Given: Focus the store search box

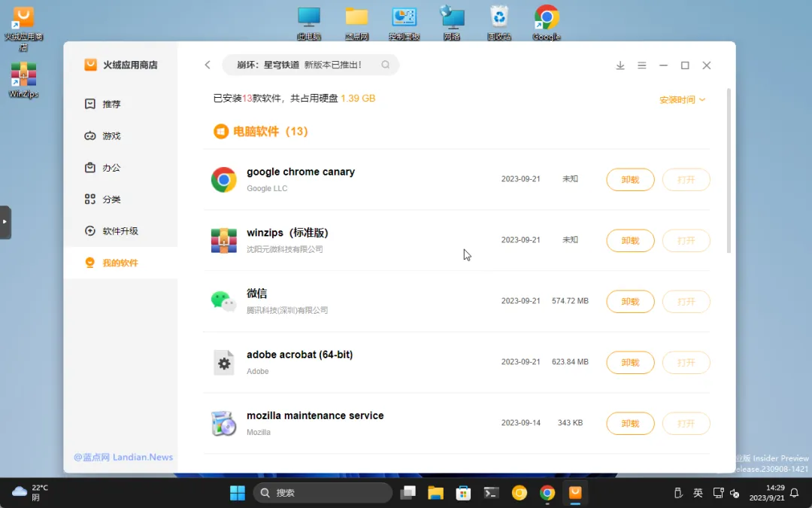Looking at the screenshot, I should coord(311,65).
